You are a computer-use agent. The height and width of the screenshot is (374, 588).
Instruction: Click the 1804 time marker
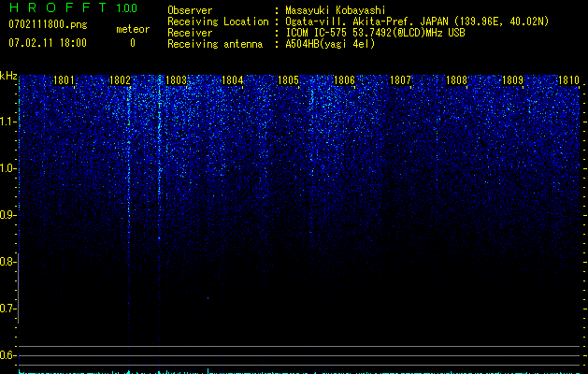pos(232,80)
